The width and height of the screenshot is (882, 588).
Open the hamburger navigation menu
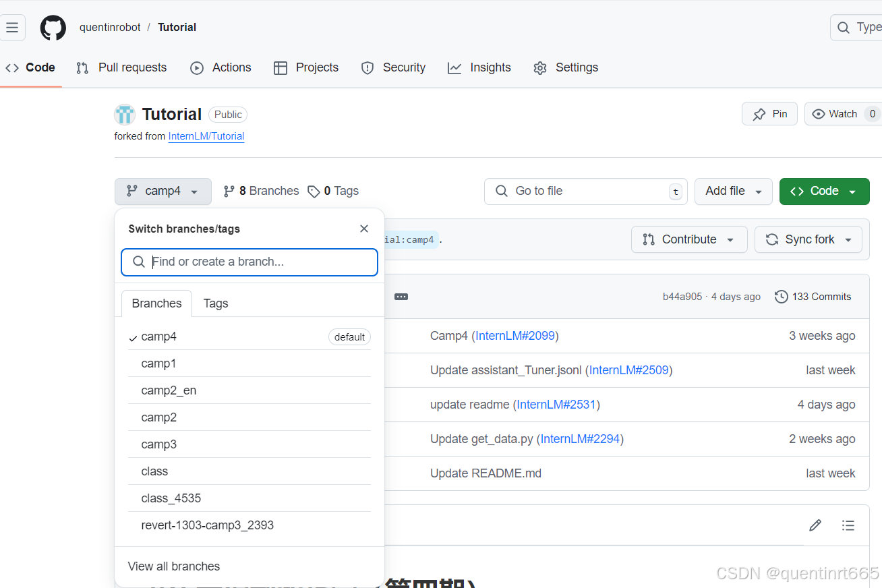12,28
